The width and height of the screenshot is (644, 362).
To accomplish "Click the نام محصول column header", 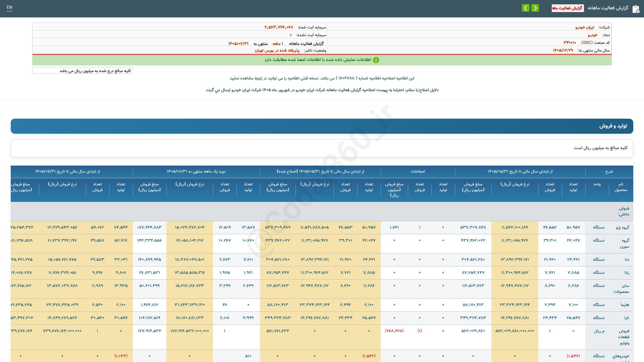I will point(621,187).
